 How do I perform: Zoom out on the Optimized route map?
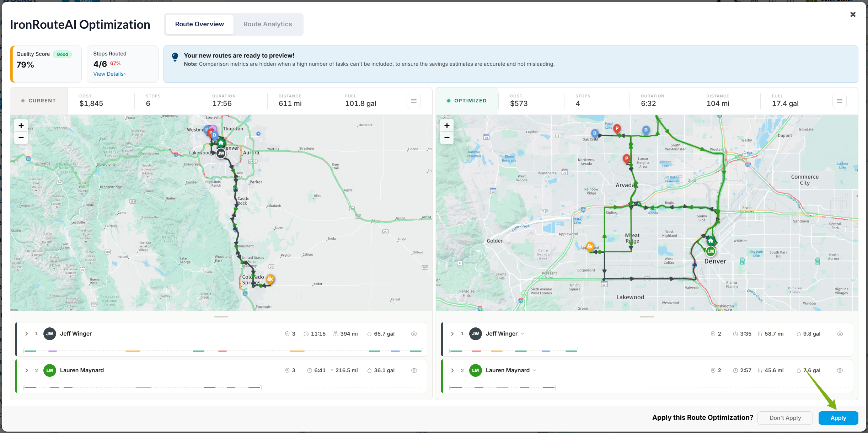coord(447,138)
